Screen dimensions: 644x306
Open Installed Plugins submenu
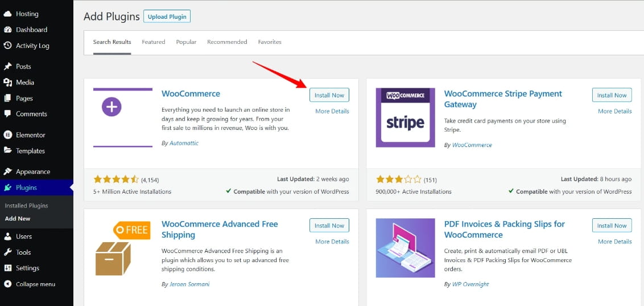(26, 206)
